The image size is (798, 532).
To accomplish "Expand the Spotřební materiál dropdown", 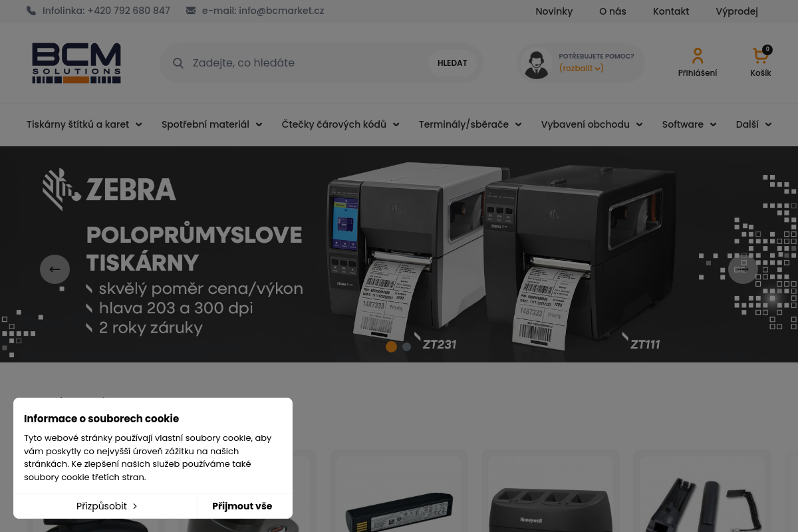I will pyautogui.click(x=211, y=124).
